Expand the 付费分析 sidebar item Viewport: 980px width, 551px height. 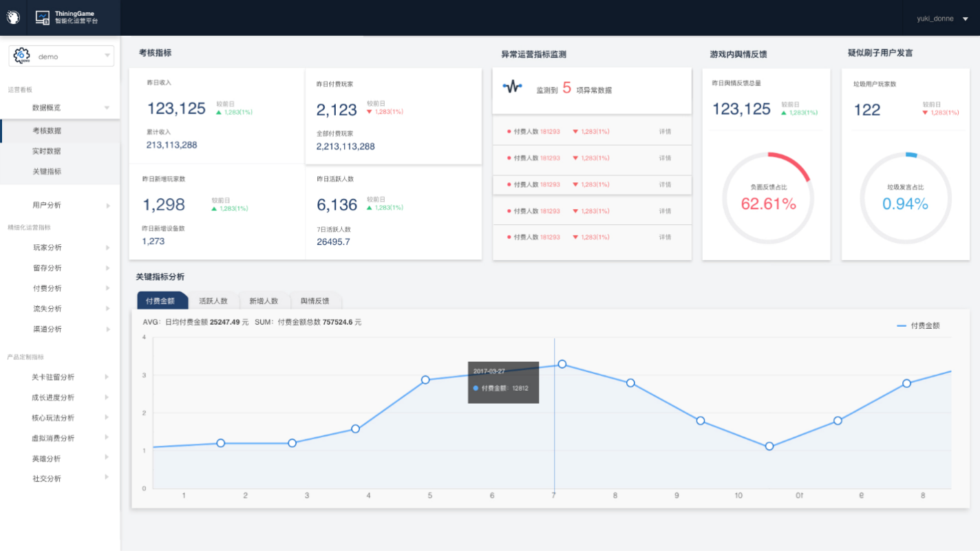pos(107,288)
